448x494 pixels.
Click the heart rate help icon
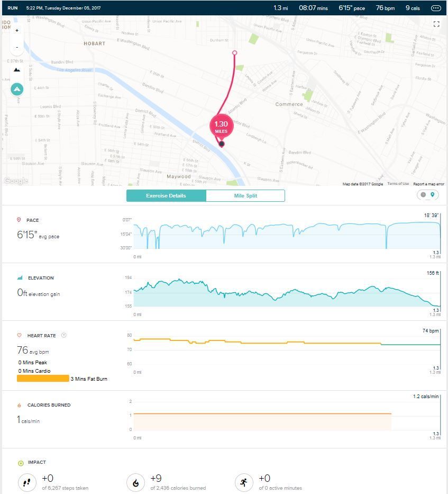point(64,335)
